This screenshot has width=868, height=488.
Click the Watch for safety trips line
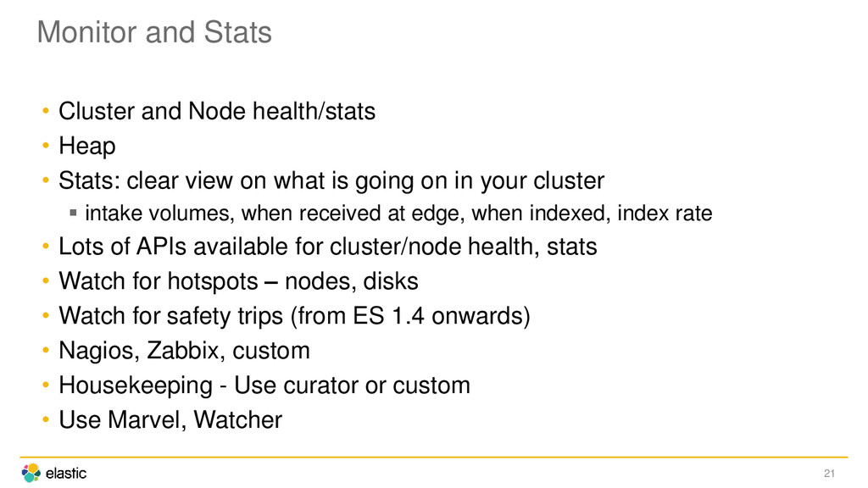pos(294,316)
